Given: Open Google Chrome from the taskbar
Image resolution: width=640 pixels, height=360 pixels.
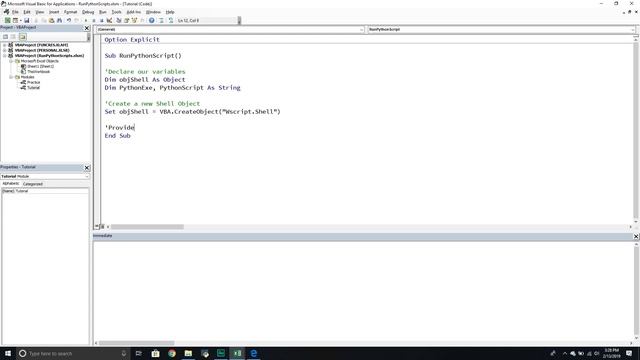Looking at the screenshot, I should tap(172, 353).
